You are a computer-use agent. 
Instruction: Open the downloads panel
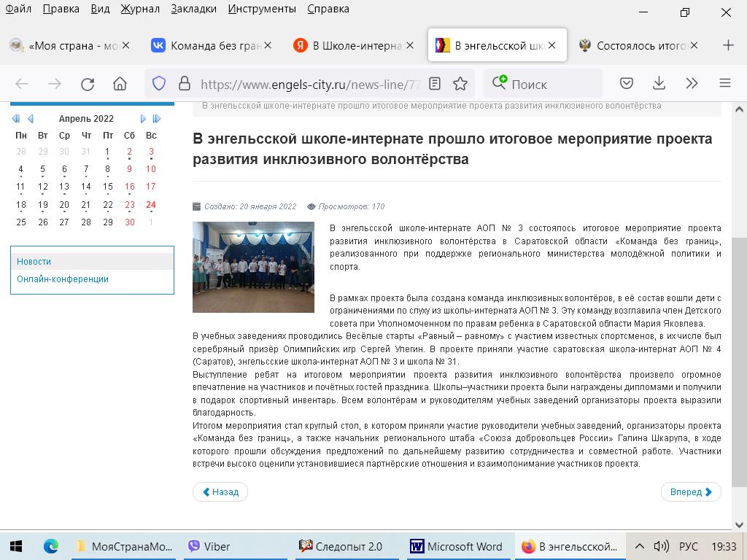click(659, 84)
